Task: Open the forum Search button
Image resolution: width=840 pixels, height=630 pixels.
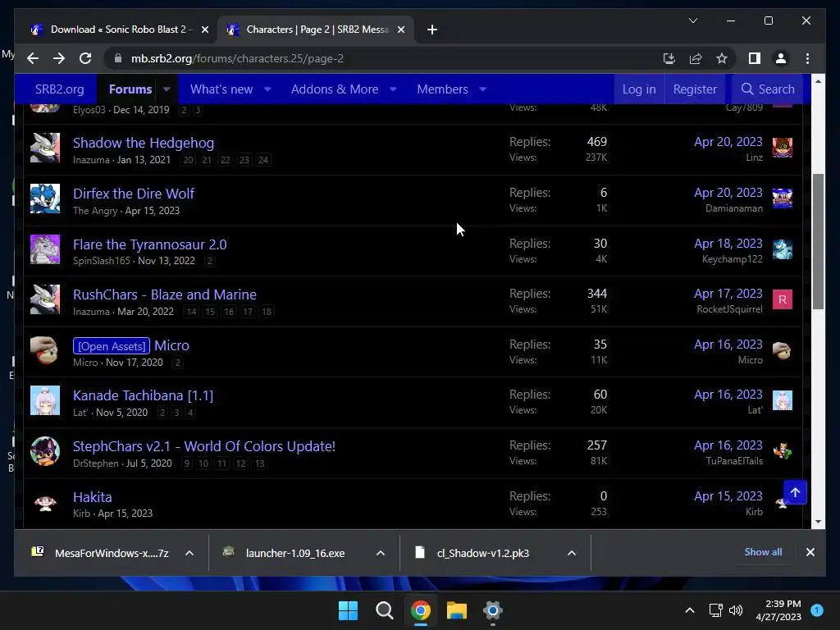Action: pyautogui.click(x=767, y=89)
